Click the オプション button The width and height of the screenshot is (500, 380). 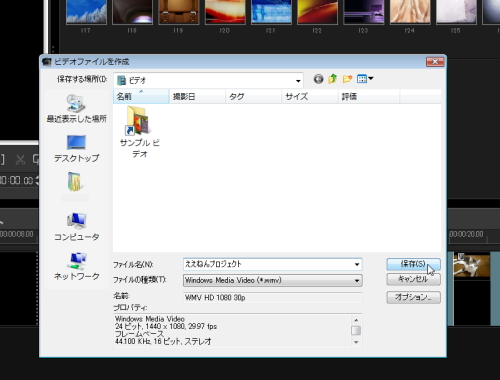click(x=413, y=297)
